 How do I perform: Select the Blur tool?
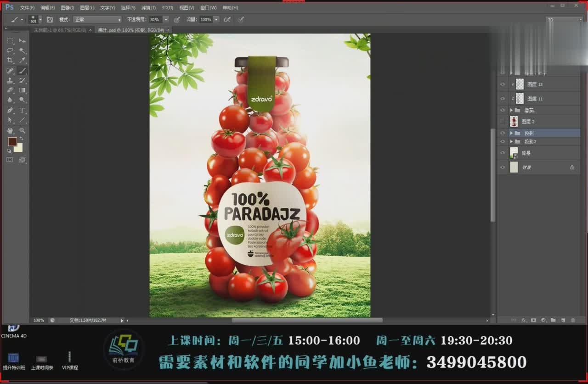10,100
